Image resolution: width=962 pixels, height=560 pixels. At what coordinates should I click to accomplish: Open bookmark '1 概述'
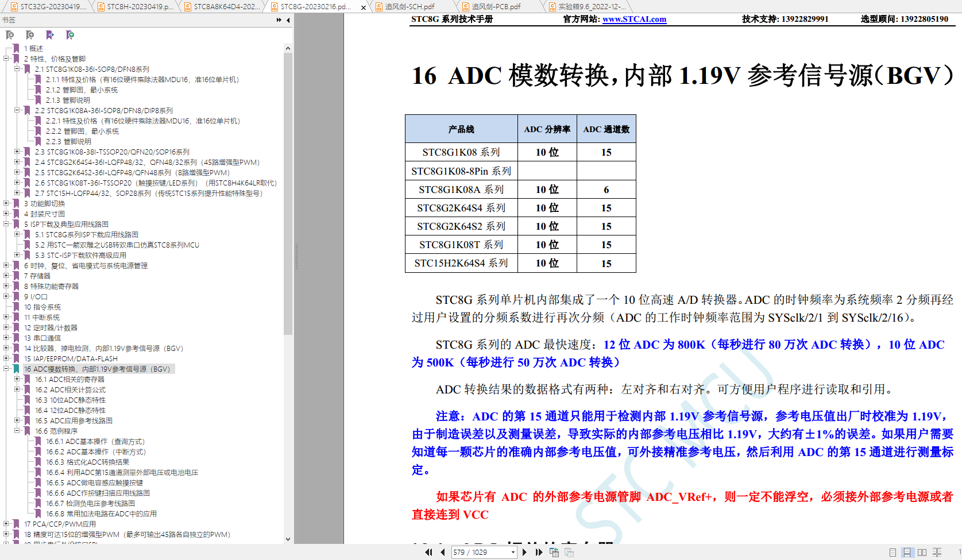[x=33, y=48]
